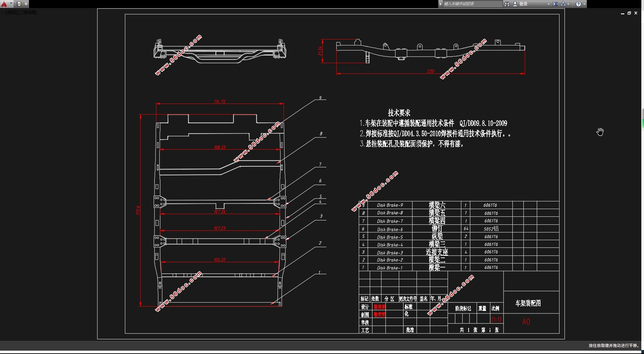Click the 登录 sign-in label
The image size is (644, 354).
tap(523, 4)
